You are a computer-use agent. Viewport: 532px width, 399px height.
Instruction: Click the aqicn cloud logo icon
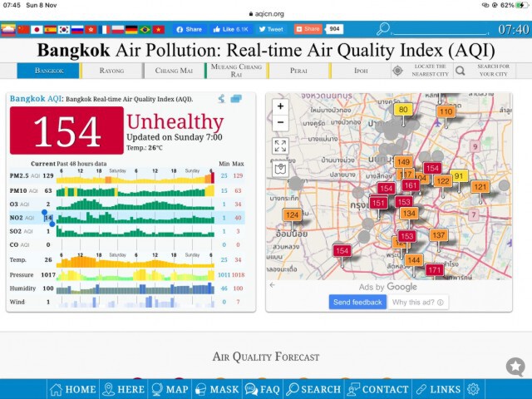pos(8,30)
